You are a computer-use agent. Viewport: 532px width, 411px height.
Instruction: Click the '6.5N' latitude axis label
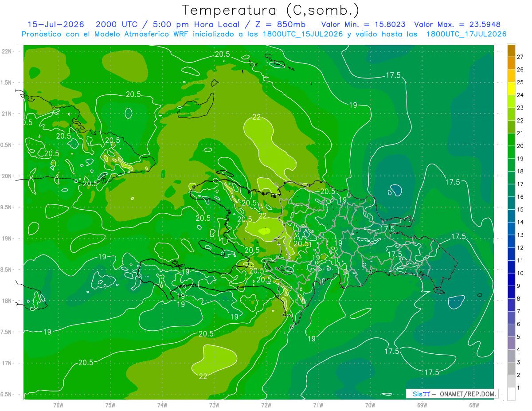(7, 394)
